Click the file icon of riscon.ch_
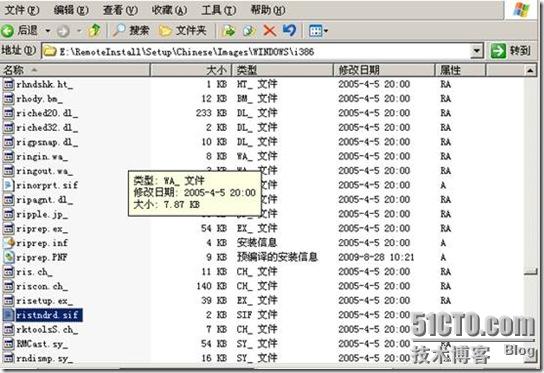The image size is (544, 373). point(8,286)
